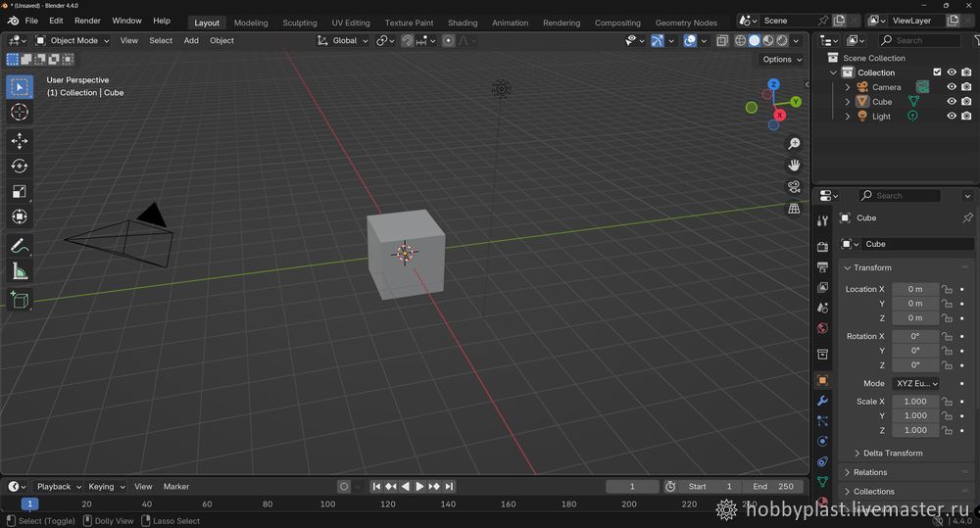Toggle proportional editing
980x528 pixels.
coord(448,40)
